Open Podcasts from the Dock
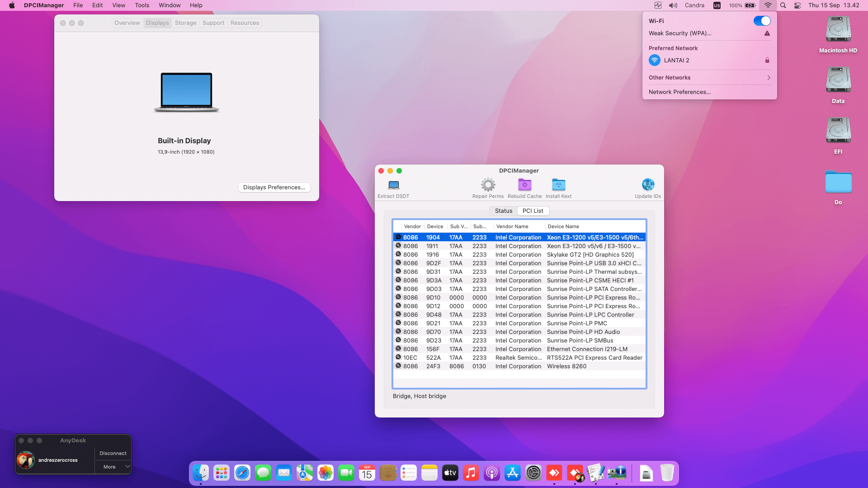Screen dimensions: 868x488 coord(492,473)
